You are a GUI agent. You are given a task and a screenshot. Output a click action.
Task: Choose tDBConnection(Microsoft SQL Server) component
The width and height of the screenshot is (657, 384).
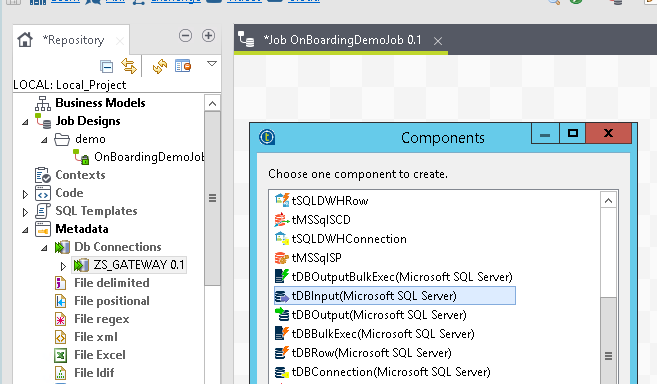tap(391, 372)
